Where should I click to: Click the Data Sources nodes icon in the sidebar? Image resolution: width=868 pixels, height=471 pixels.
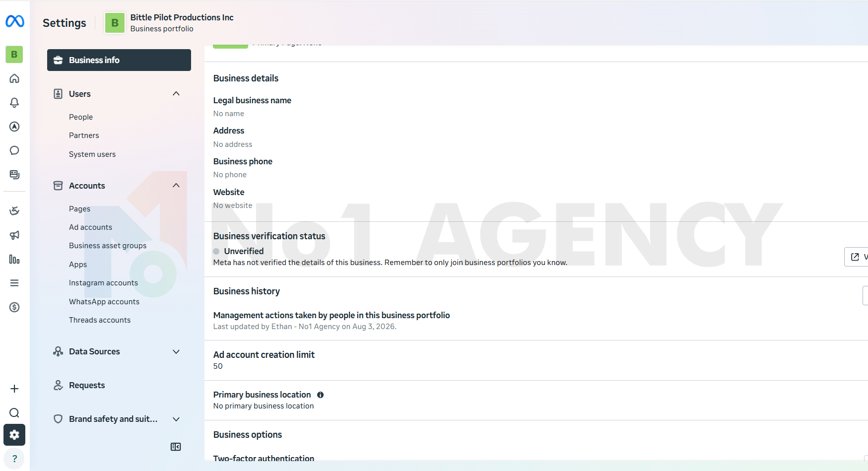(x=58, y=351)
